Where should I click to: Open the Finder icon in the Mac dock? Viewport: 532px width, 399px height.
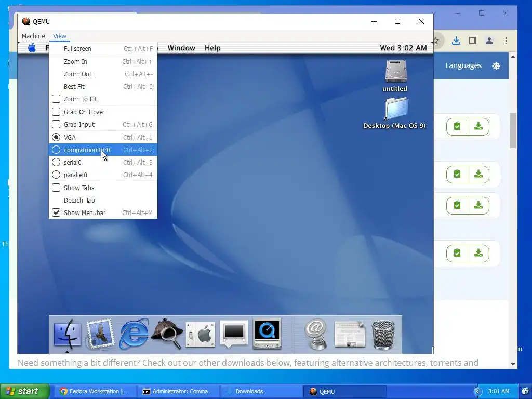(x=67, y=334)
